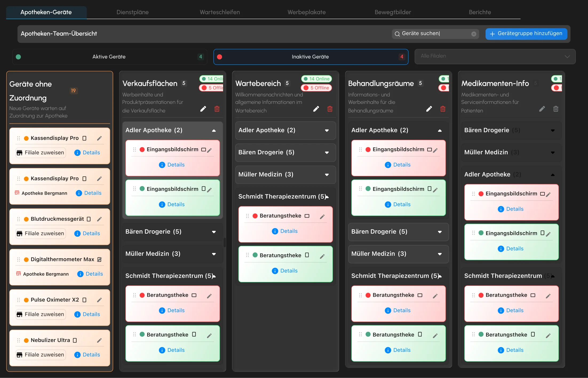The height and width of the screenshot is (378, 588).
Task: Delete the Verkaufsflächen group via trash icon
Action: [x=217, y=109]
